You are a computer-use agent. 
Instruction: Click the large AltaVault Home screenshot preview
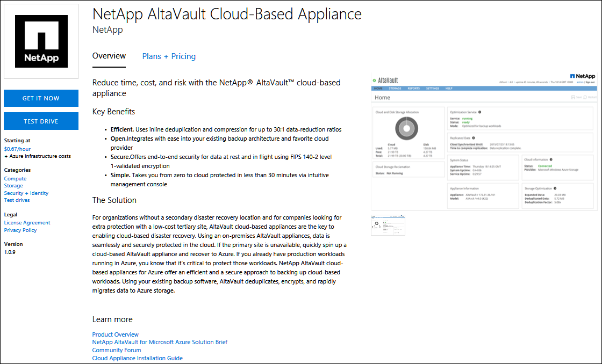coord(484,142)
